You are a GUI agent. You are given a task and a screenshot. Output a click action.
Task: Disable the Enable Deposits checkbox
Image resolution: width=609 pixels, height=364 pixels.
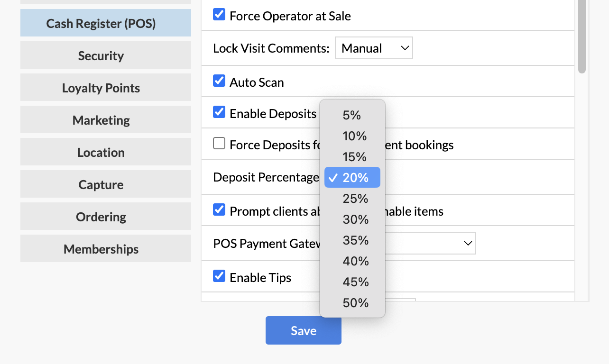(x=219, y=112)
